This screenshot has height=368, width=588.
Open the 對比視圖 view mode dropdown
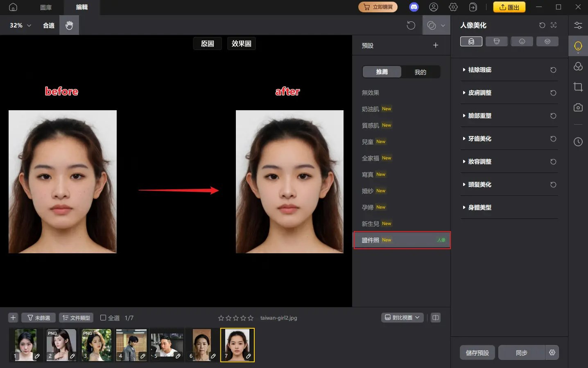402,317
